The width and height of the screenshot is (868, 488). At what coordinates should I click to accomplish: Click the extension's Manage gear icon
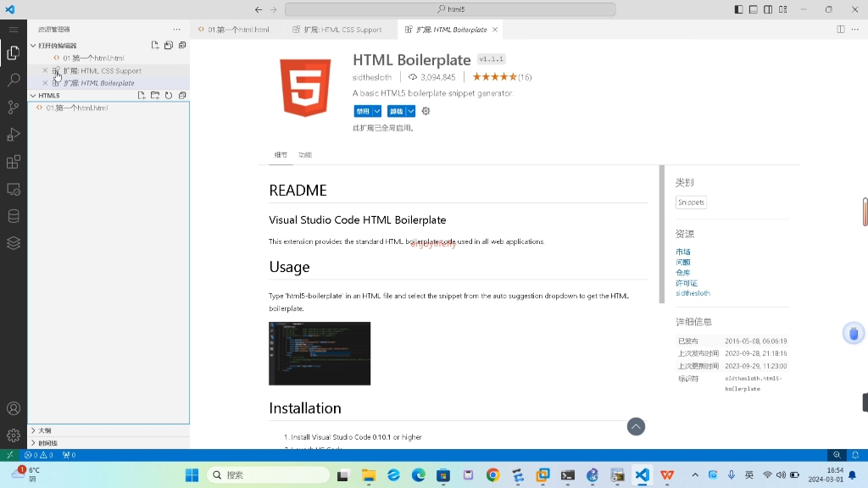tap(426, 110)
